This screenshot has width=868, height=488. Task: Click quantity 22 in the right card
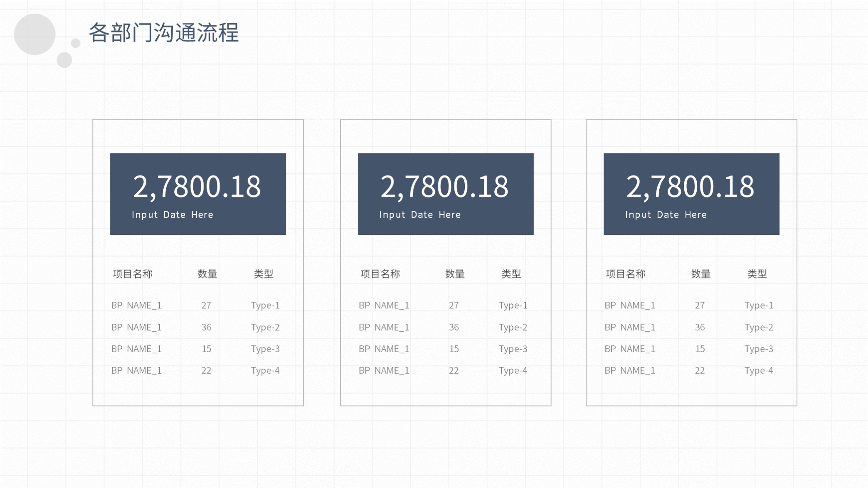pos(700,371)
